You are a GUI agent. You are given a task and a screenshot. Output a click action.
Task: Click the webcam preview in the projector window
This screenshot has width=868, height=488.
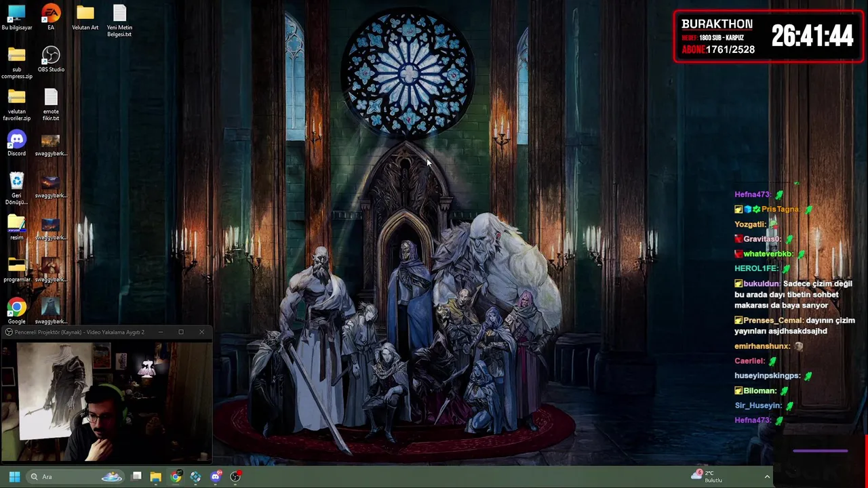click(x=106, y=400)
